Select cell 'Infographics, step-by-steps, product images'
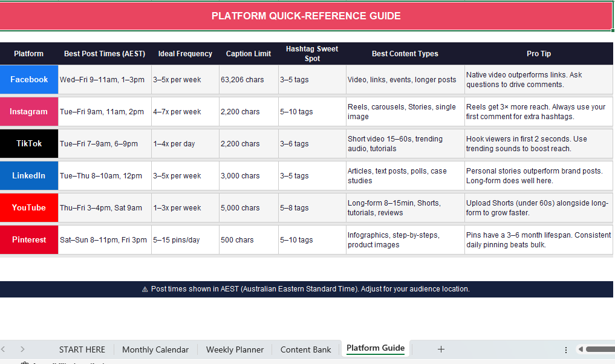Viewport: 615px width, 364px height. tap(405, 239)
